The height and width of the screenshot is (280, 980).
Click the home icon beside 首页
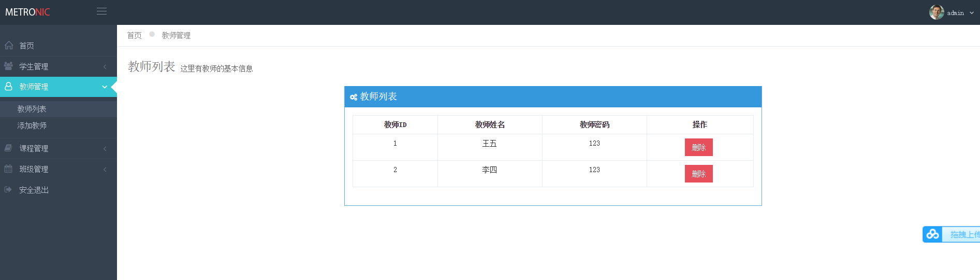click(x=9, y=46)
